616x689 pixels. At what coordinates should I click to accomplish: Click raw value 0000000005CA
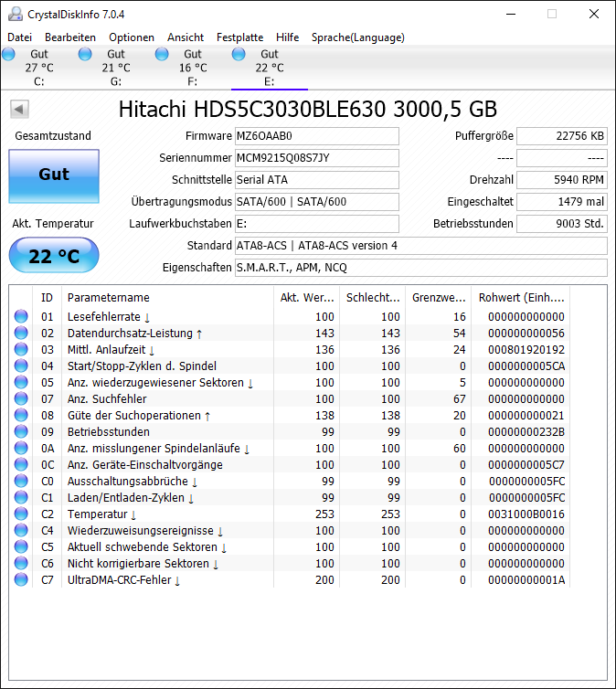tap(526, 366)
